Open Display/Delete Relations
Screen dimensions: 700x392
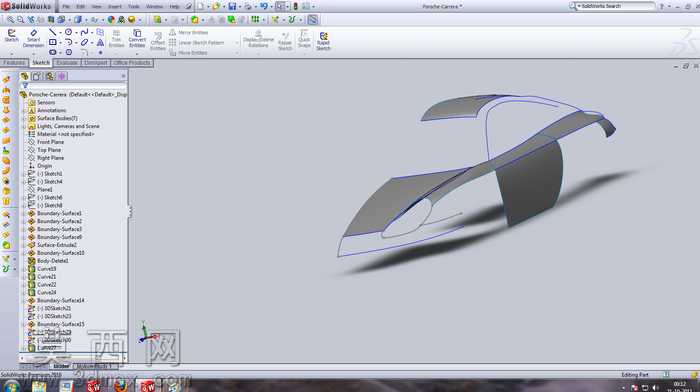[x=258, y=39]
